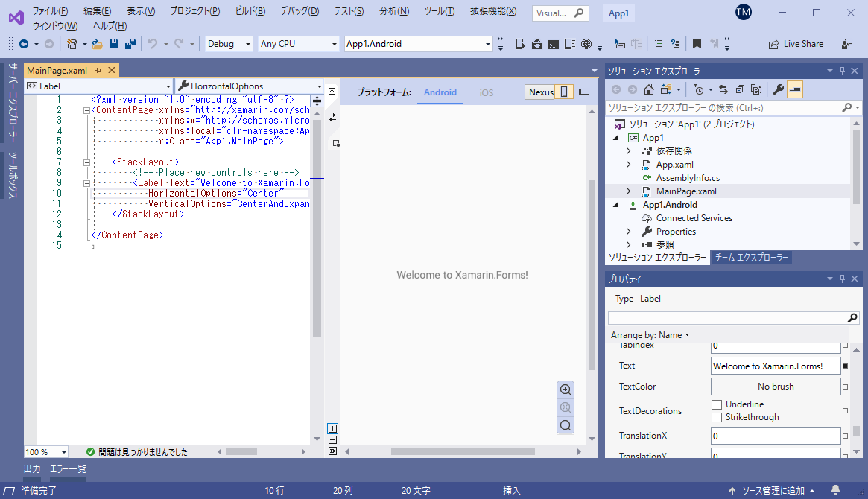Open the Android adb command prompt icon

point(554,44)
